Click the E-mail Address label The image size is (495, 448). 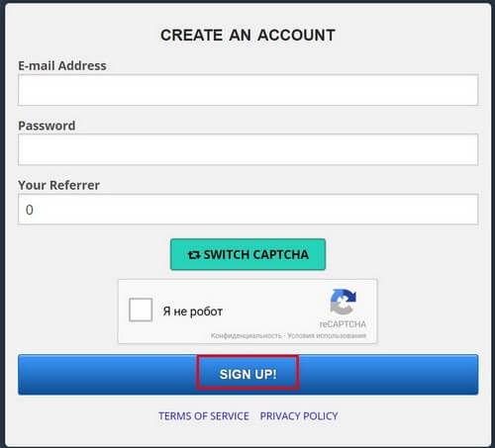62,65
